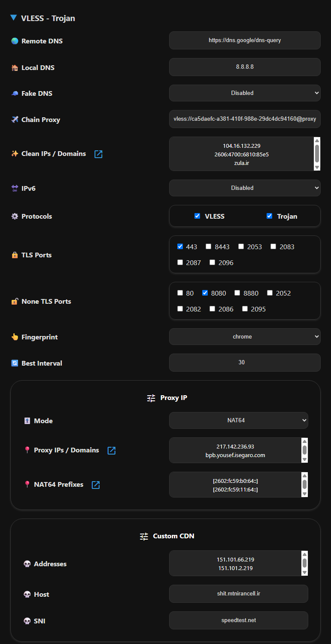Screen dimensions: 331x644
Task: Enable TLS port 2053
Action: pyautogui.click(x=241, y=246)
